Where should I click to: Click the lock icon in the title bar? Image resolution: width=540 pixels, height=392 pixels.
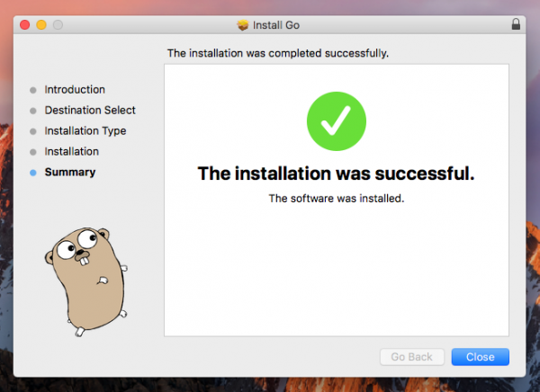click(515, 24)
